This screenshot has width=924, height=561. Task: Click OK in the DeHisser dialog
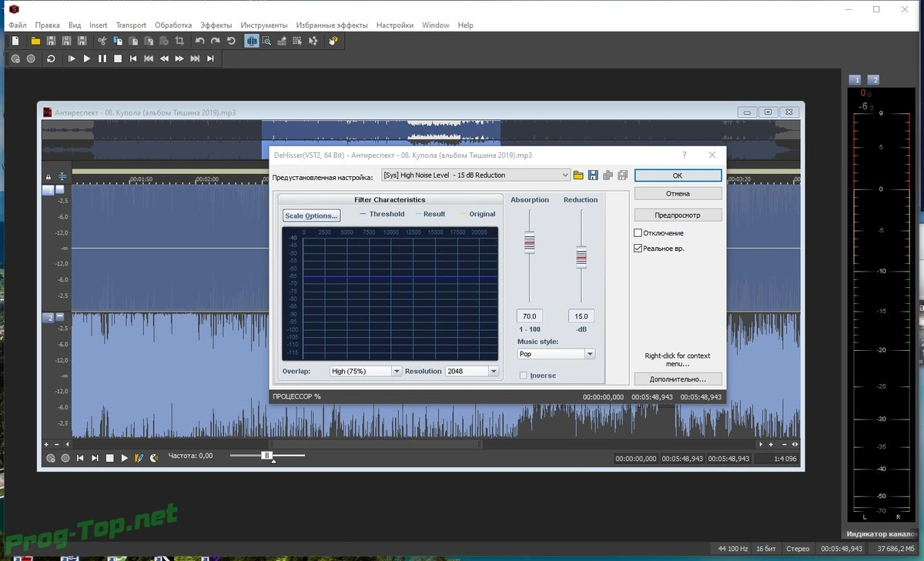pos(678,175)
